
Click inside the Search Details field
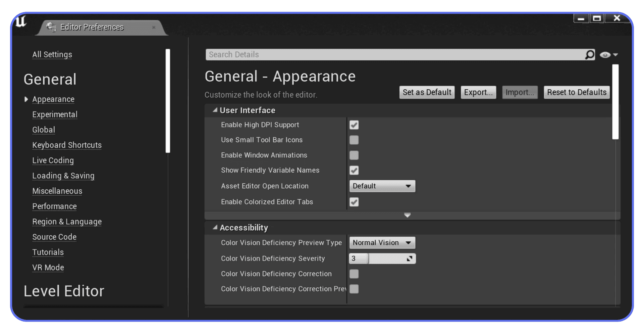tap(369, 54)
